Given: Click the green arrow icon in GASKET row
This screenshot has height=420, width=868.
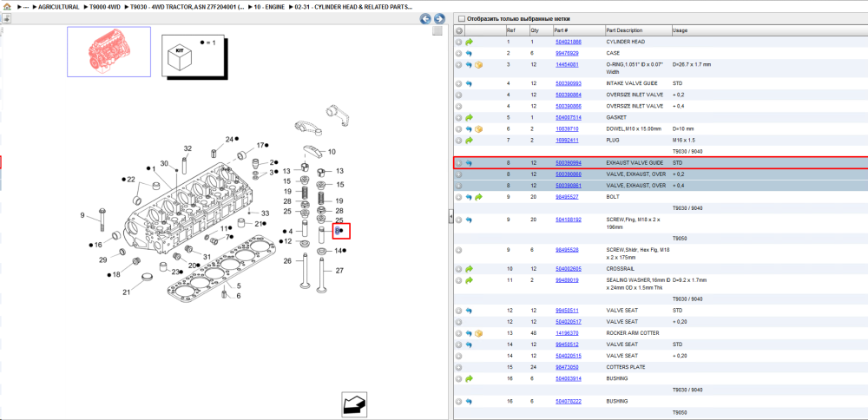Looking at the screenshot, I should click(470, 117).
